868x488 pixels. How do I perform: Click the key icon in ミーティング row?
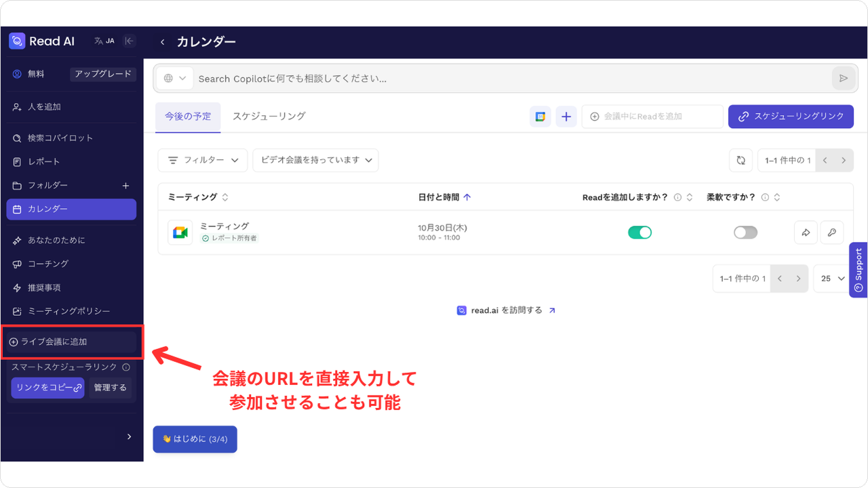coord(831,232)
